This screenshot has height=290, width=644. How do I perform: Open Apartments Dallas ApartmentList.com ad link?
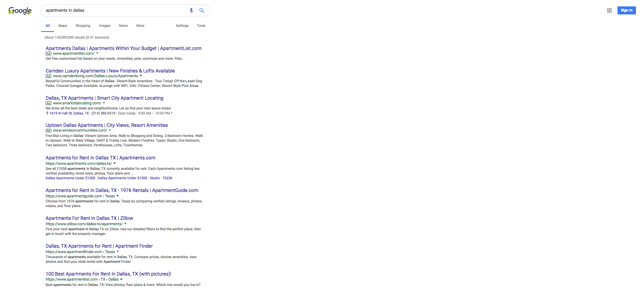(123, 48)
